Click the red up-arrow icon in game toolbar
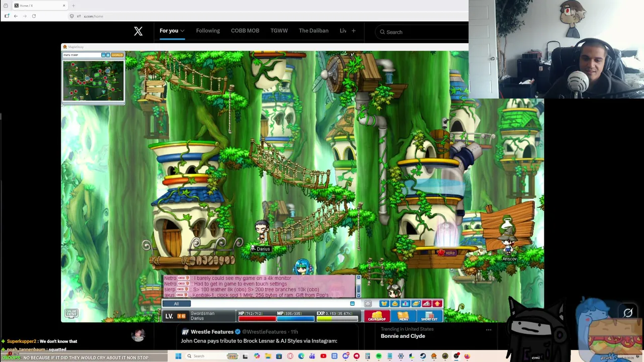Image resolution: width=644 pixels, height=362 pixels. (437, 304)
